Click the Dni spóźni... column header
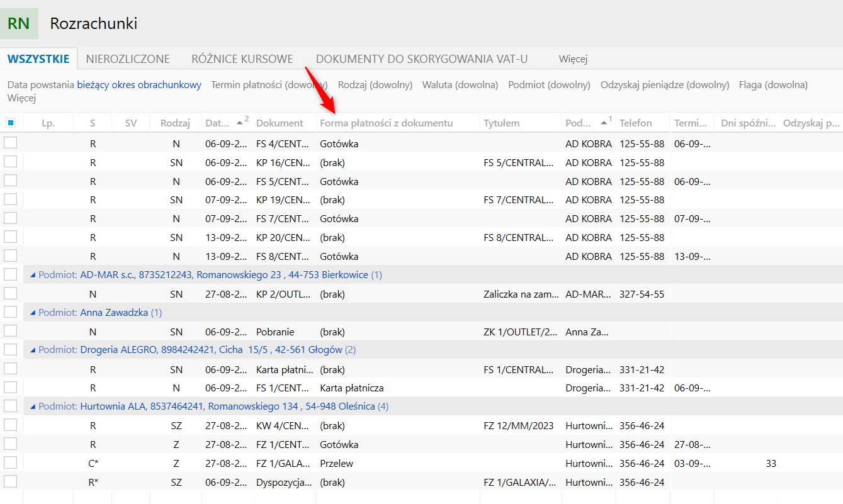 coord(749,123)
